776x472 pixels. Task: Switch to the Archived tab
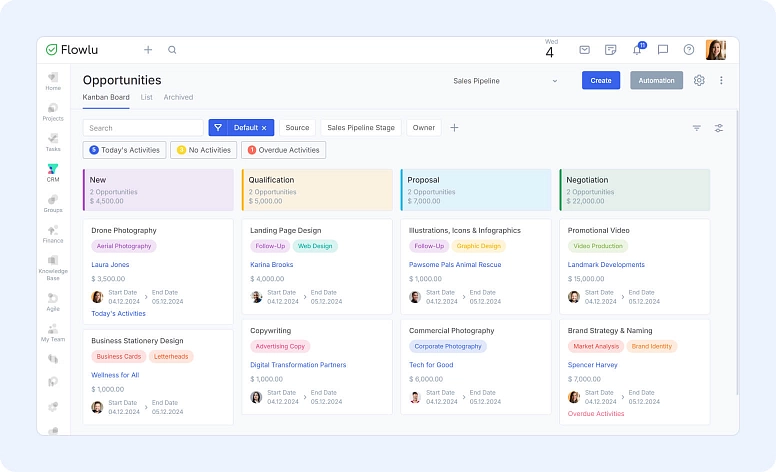(178, 97)
